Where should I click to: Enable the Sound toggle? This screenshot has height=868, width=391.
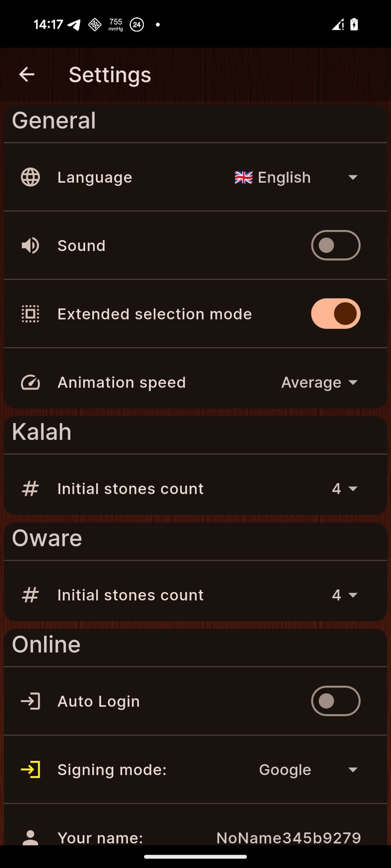335,245
